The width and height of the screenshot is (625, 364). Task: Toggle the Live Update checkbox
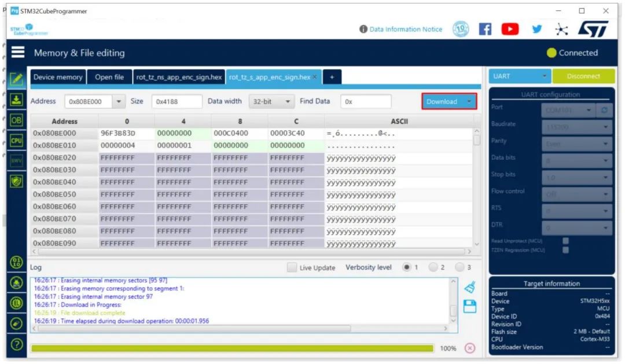(x=292, y=267)
